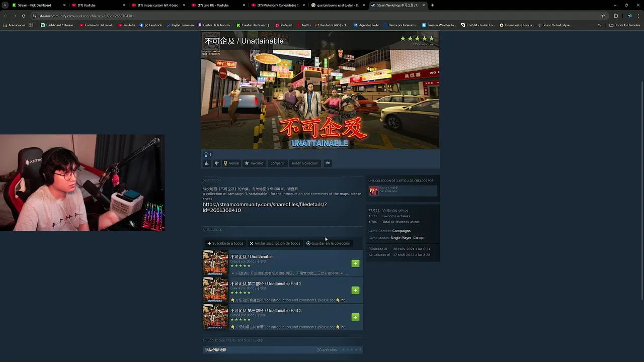Give the collection a thumbs down
The height and width of the screenshot is (362, 644).
[x=216, y=163]
